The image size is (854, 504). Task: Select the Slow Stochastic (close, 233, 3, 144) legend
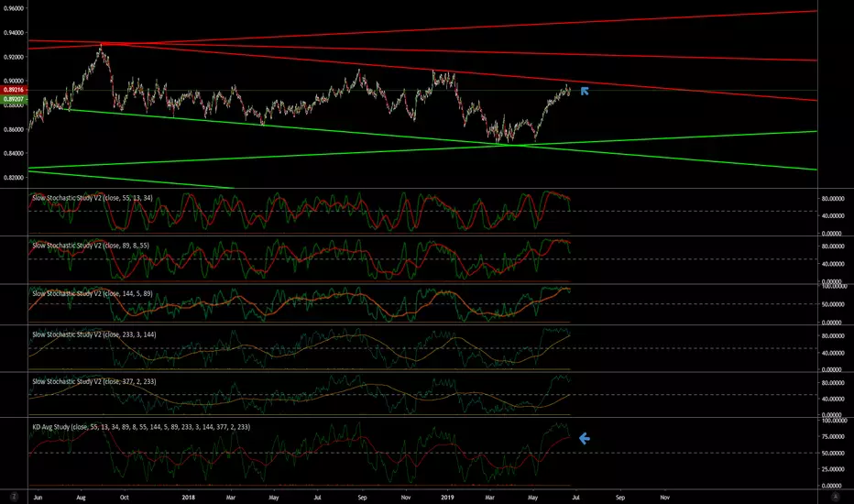tap(93, 334)
